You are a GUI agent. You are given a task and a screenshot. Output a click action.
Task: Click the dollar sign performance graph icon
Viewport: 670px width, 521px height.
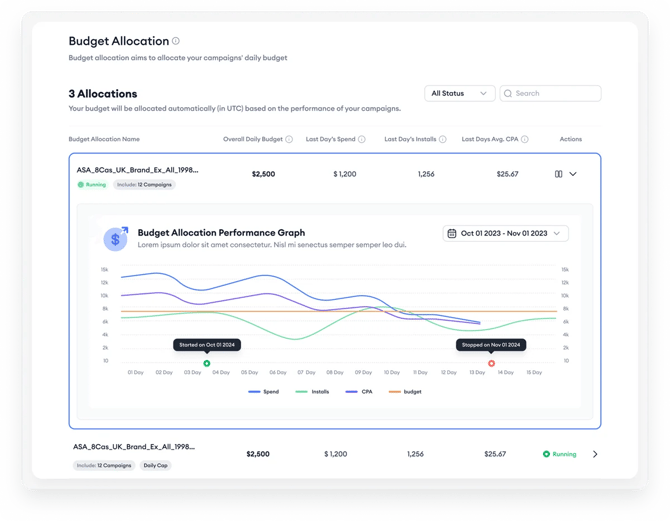point(116,238)
